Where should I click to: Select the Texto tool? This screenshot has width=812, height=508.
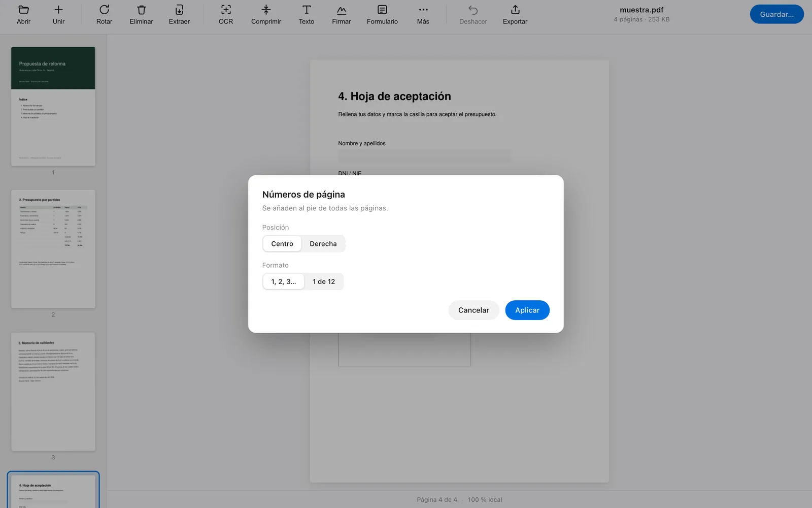pos(307,15)
